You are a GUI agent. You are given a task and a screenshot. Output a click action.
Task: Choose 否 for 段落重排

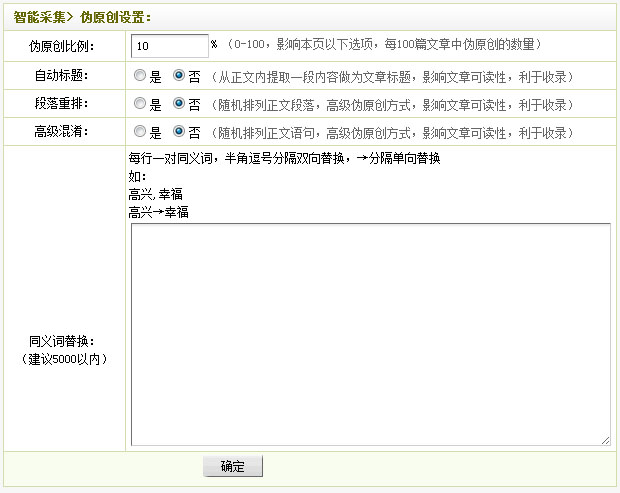click(x=179, y=103)
